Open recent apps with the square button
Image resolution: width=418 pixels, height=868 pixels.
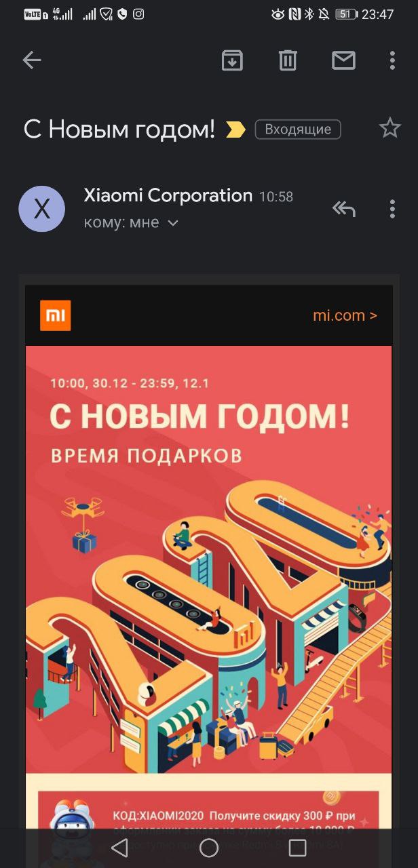297,847
